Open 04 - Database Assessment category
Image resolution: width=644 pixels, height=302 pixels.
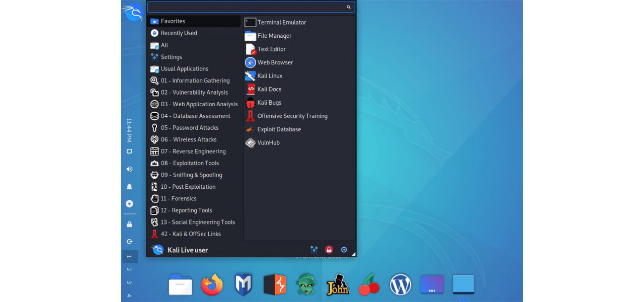coord(194,116)
